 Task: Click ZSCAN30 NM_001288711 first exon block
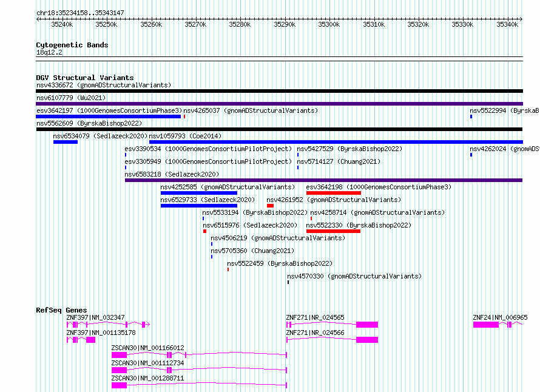click(x=119, y=385)
